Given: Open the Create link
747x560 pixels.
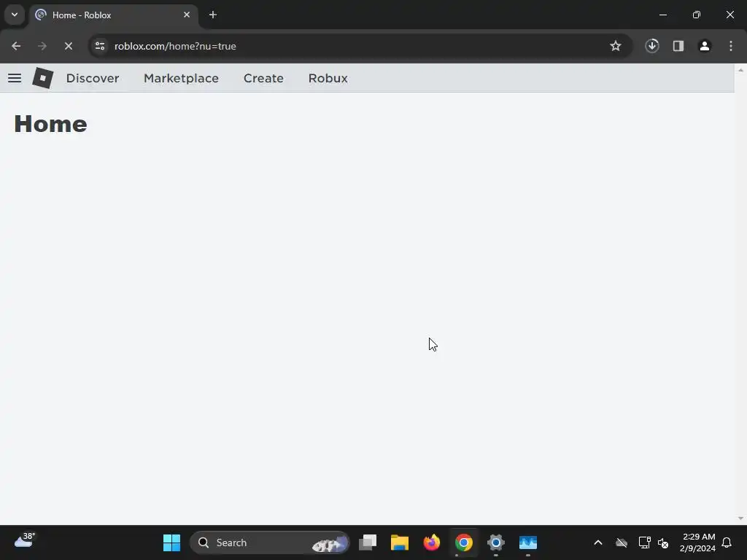Looking at the screenshot, I should (x=263, y=78).
